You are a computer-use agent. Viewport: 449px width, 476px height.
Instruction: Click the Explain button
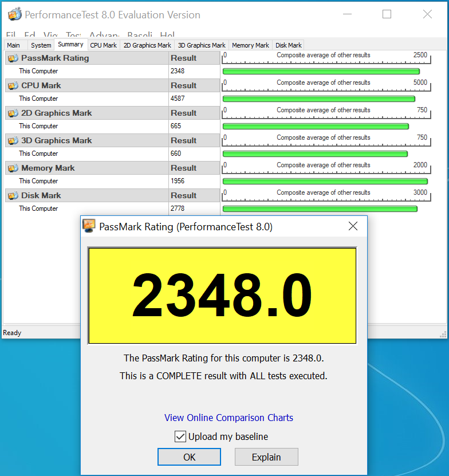(266, 457)
